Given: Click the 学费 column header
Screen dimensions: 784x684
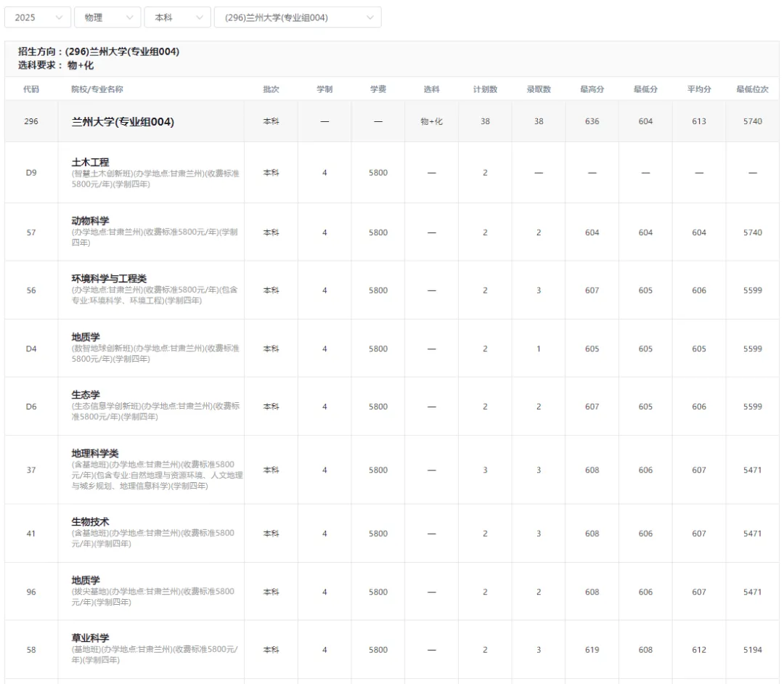Looking at the screenshot, I should pos(378,89).
